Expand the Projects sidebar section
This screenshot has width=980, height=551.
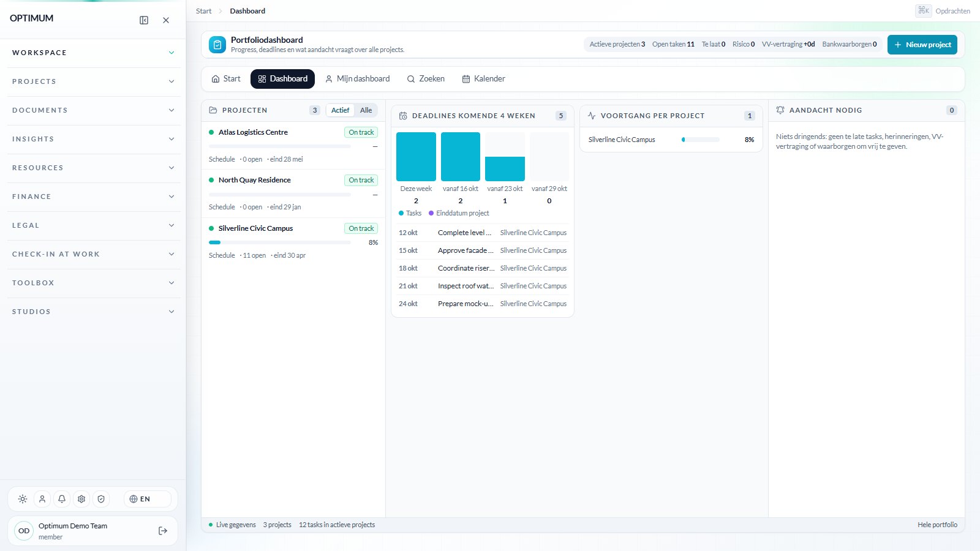click(x=93, y=81)
